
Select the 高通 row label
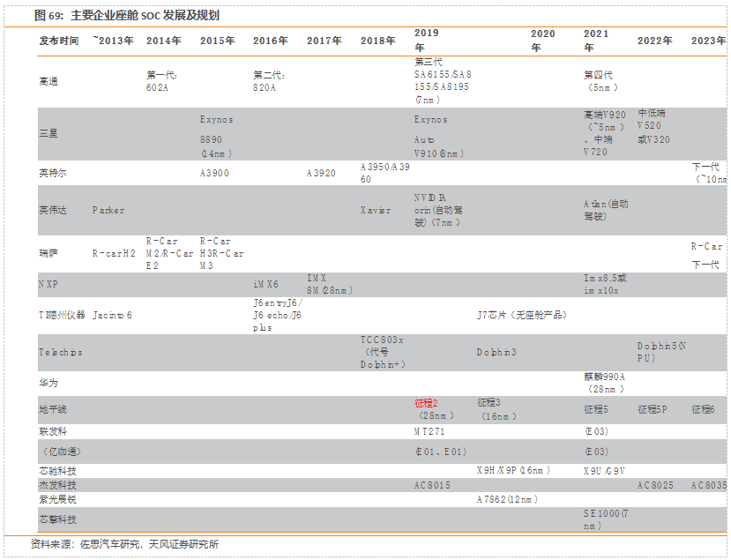tap(48, 82)
